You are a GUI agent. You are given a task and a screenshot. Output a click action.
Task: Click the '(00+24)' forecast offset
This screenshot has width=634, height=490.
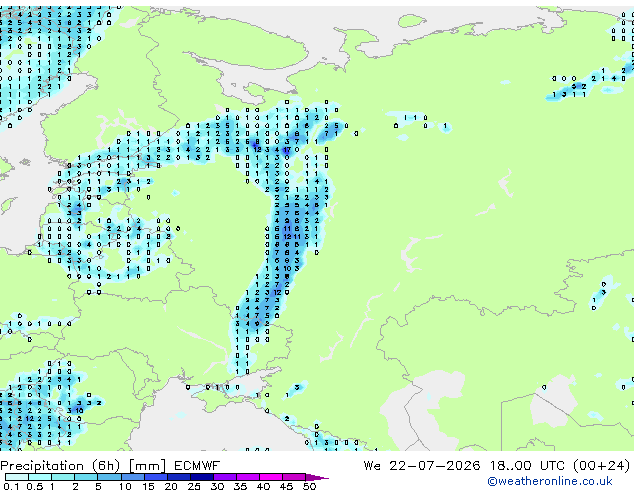pos(602,466)
